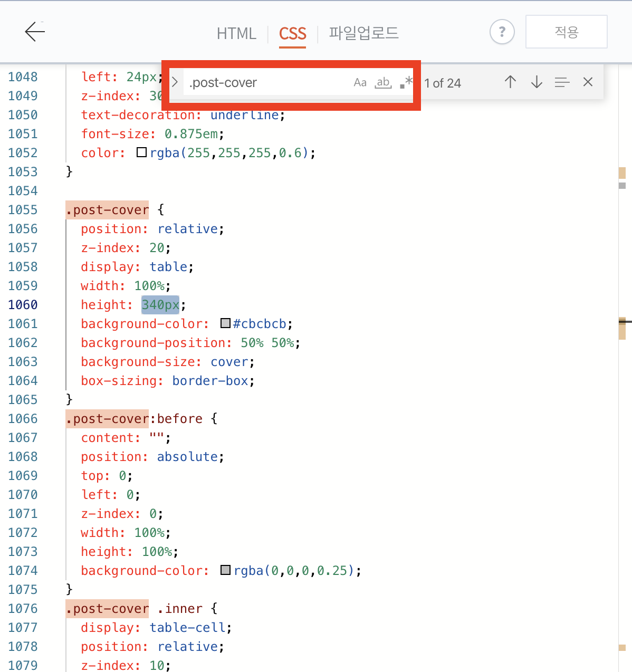This screenshot has width=632, height=672.
Task: Click line number 1060
Action: pos(23,305)
